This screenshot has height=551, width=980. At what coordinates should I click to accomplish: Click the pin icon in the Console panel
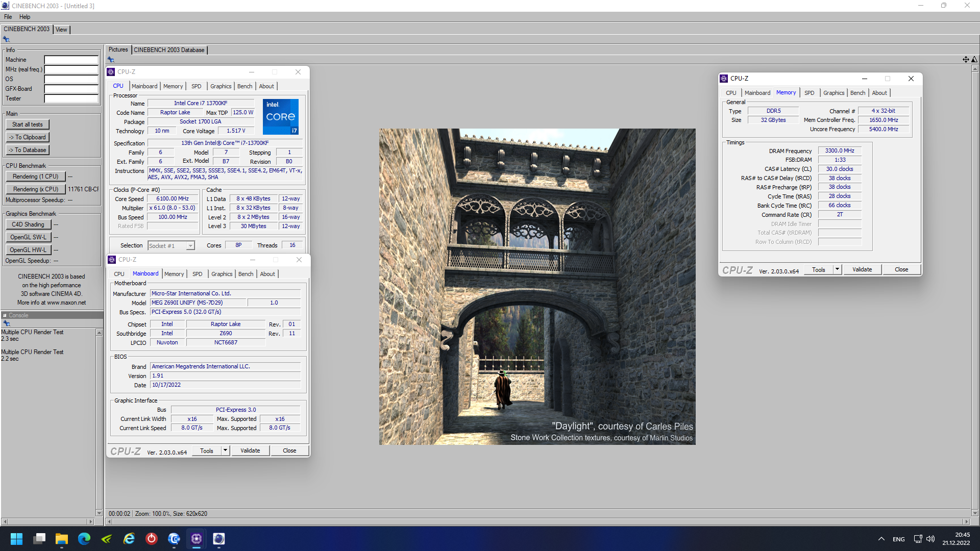click(x=7, y=323)
